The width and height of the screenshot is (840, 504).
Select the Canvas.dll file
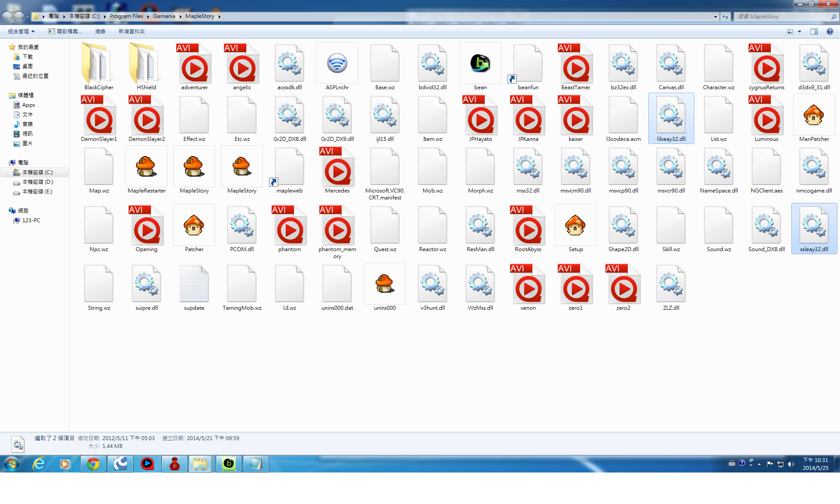[x=671, y=66]
